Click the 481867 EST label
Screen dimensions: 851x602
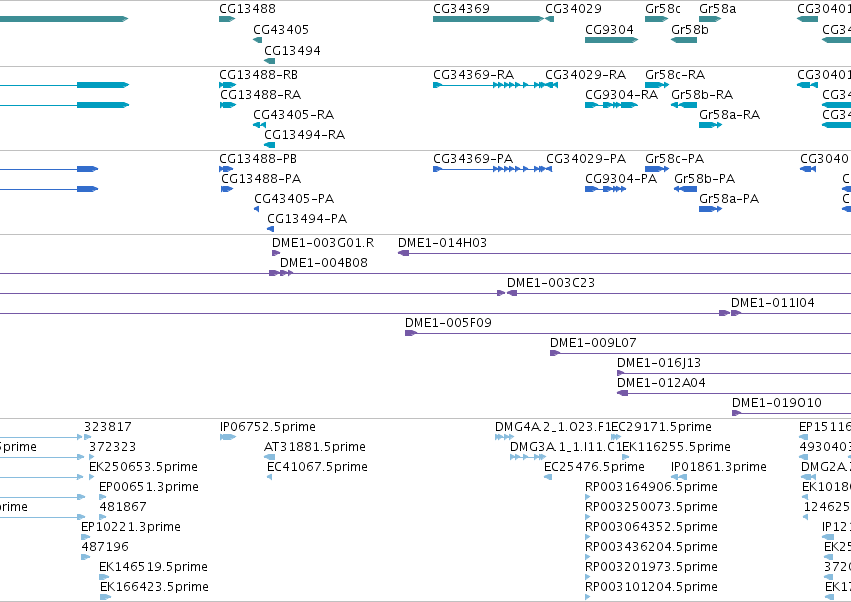pyautogui.click(x=123, y=506)
